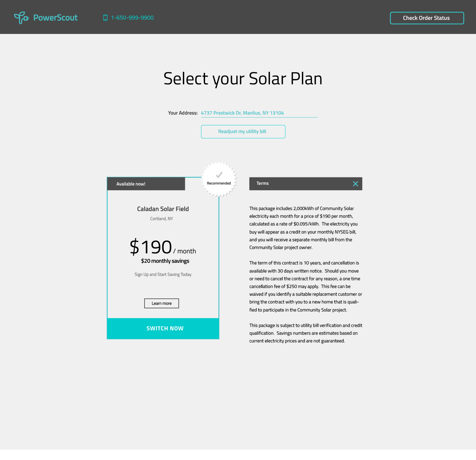Click the $20 monthly savings text
The height and width of the screenshot is (460, 476).
tap(165, 261)
